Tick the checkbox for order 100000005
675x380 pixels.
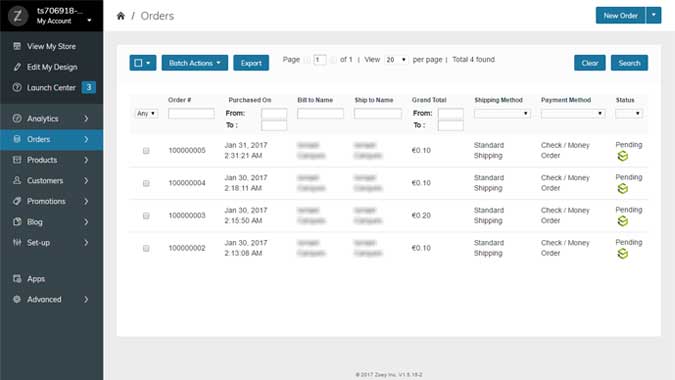tap(146, 151)
